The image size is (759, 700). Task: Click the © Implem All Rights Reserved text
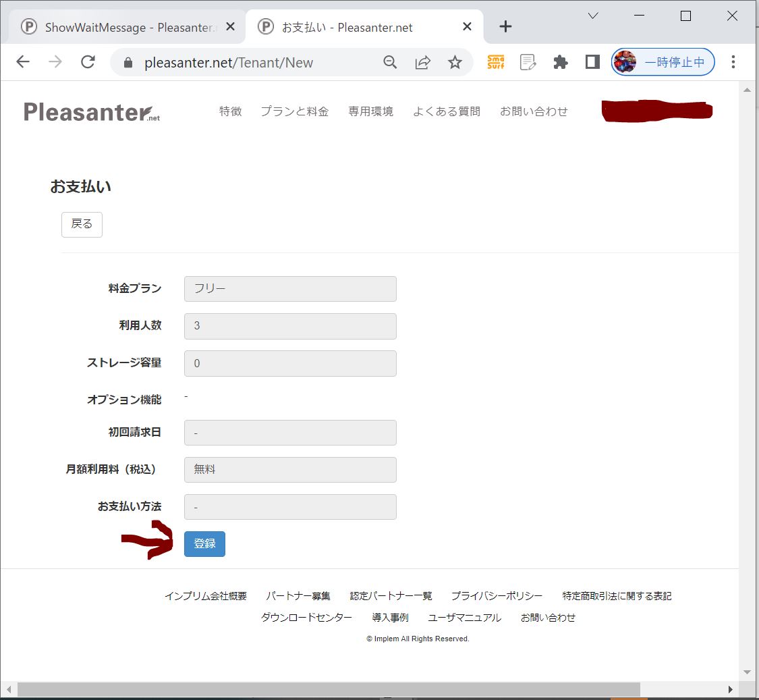[418, 639]
